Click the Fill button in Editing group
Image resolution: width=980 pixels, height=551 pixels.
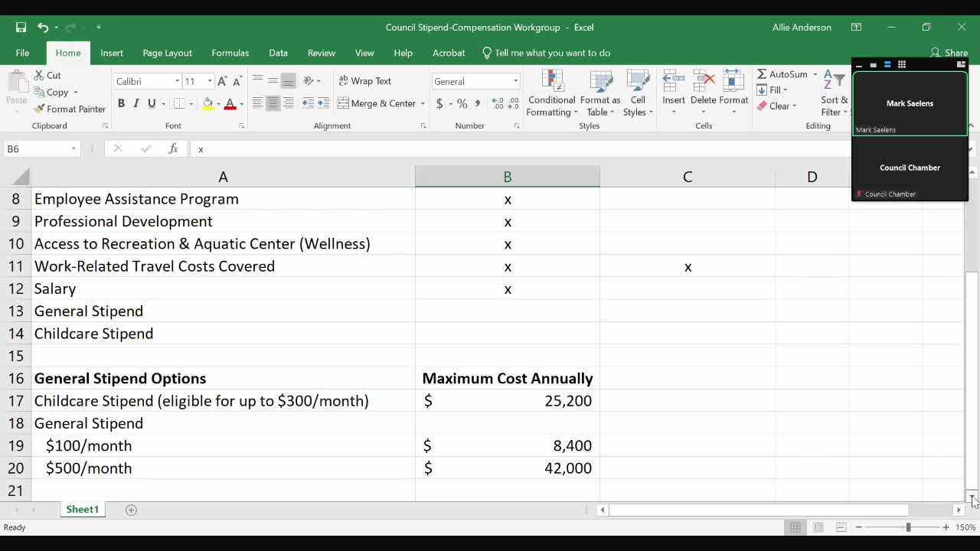click(x=773, y=90)
